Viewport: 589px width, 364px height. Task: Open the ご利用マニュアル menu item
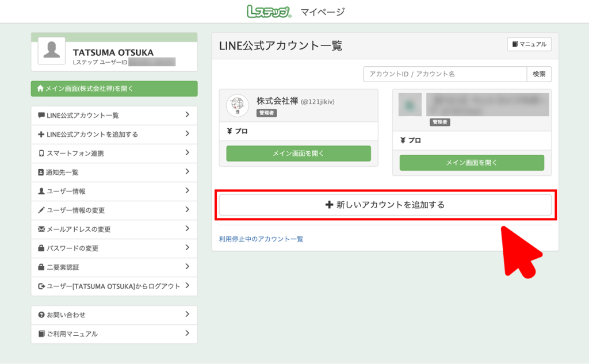coord(72,334)
